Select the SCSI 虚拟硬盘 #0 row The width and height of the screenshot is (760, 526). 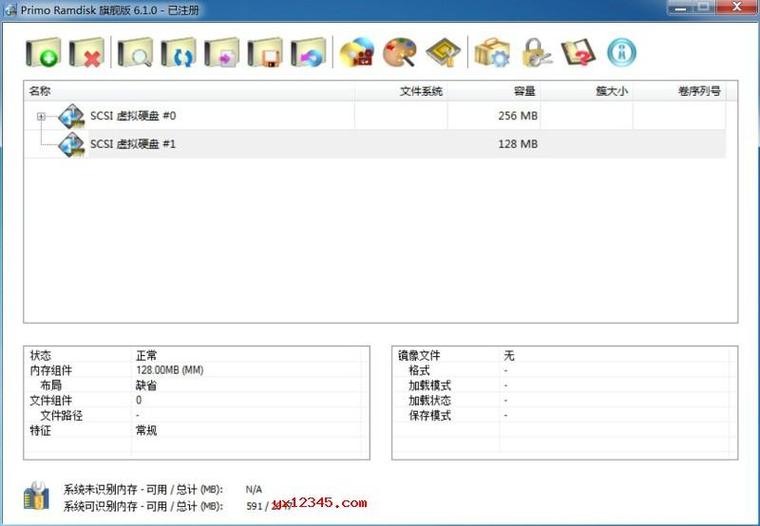[x=375, y=116]
